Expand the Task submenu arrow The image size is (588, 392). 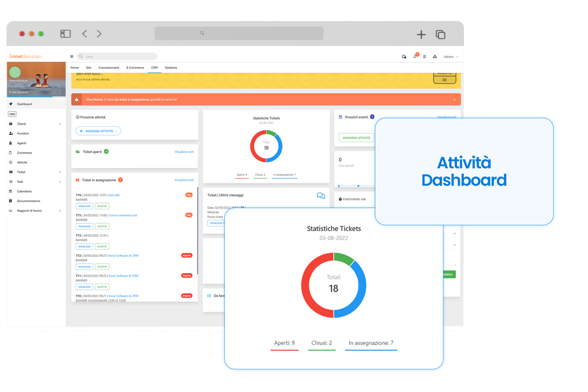click(x=60, y=182)
